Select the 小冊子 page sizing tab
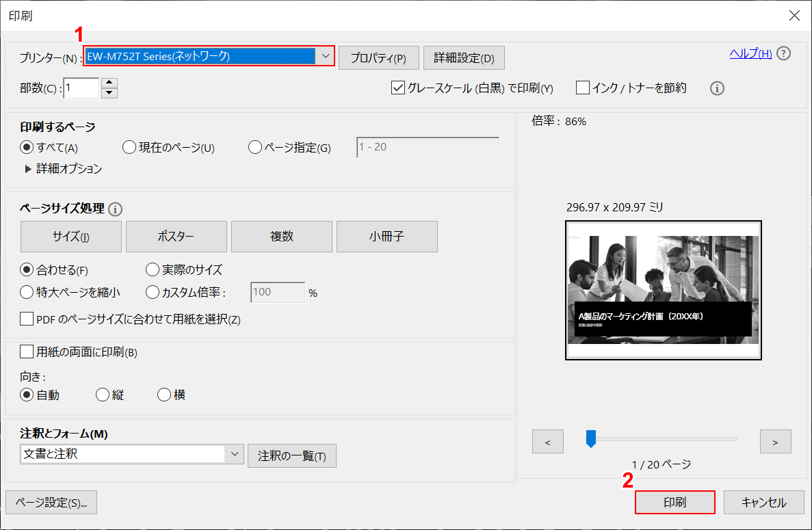This screenshot has height=530, width=812. pos(387,237)
